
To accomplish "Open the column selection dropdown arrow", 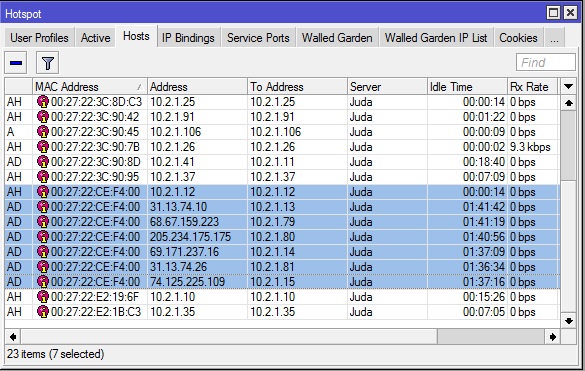I will click(x=569, y=87).
